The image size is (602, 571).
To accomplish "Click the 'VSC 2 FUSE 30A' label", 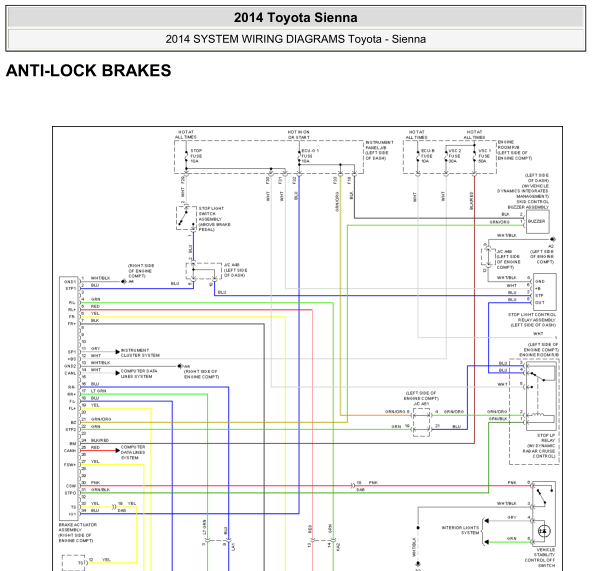I will coord(455,156).
